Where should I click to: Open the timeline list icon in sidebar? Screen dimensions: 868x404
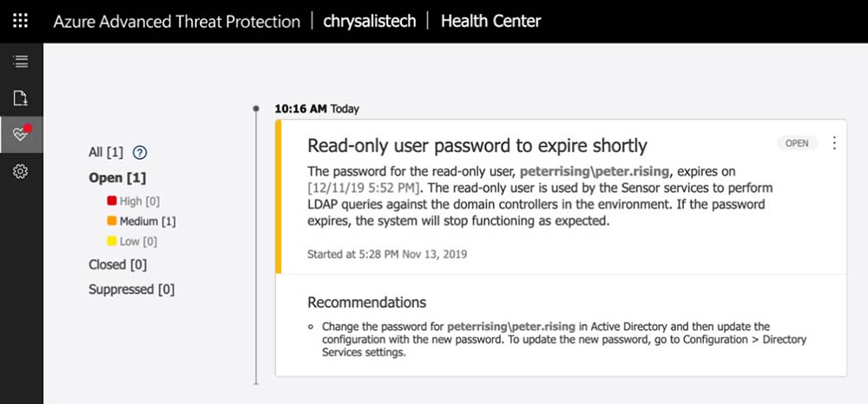[x=21, y=62]
